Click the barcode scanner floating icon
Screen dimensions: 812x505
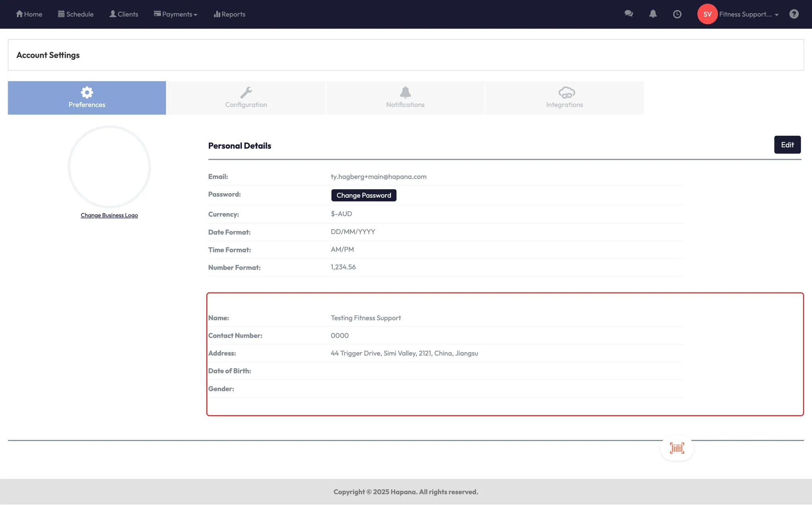point(677,448)
